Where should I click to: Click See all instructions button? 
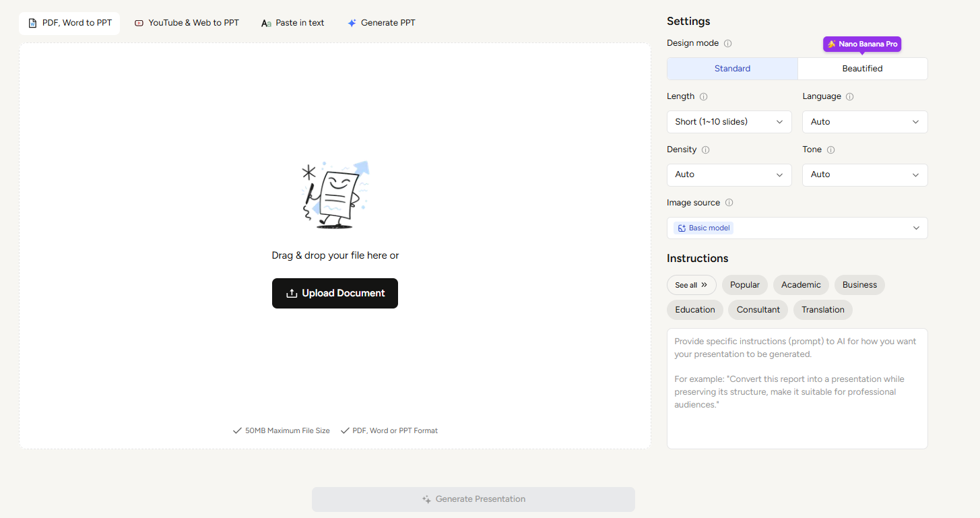point(691,285)
